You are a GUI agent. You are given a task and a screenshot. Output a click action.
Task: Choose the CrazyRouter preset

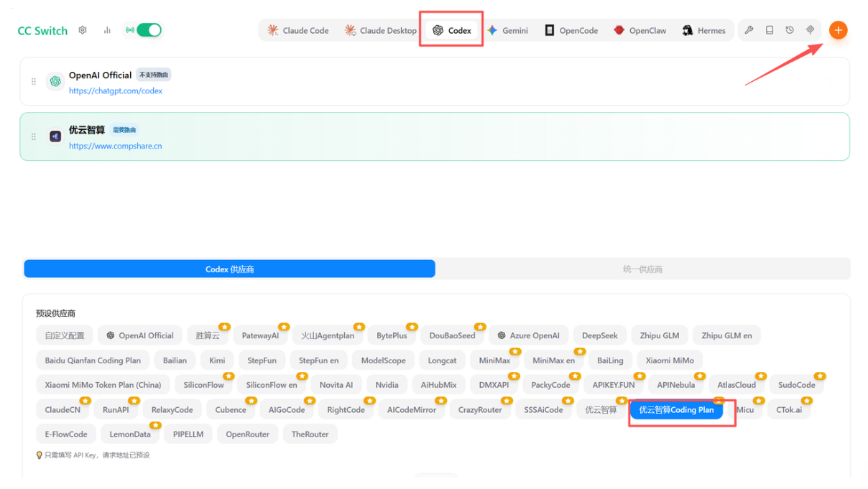click(480, 410)
